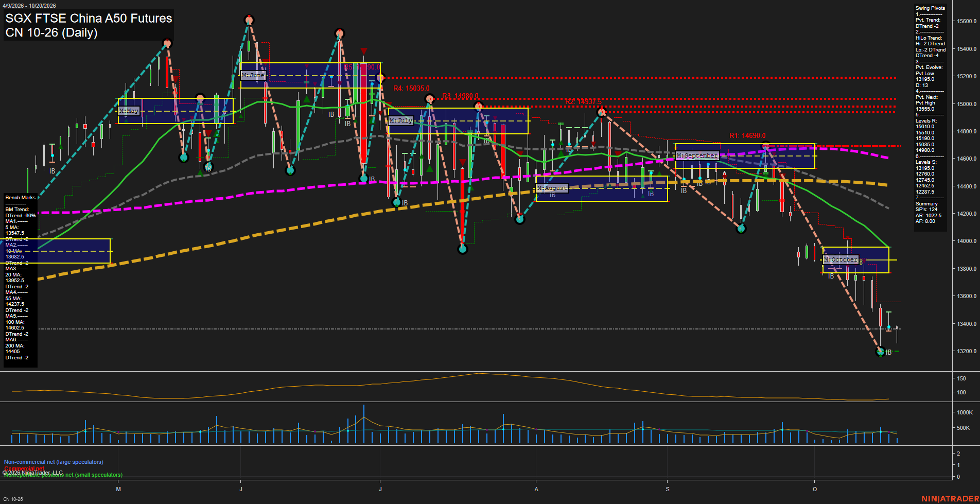
Task: Select the M:August monthly range label
Action: (552, 188)
